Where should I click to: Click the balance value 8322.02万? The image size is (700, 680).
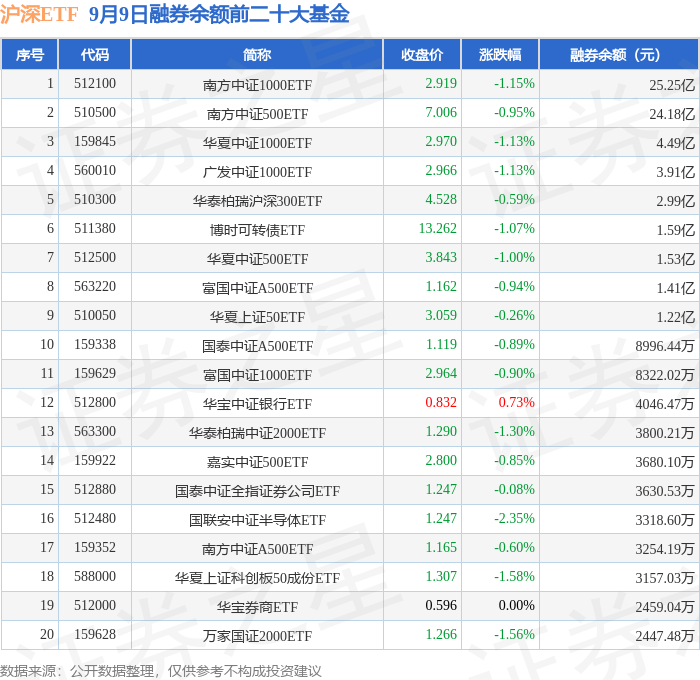click(x=665, y=375)
